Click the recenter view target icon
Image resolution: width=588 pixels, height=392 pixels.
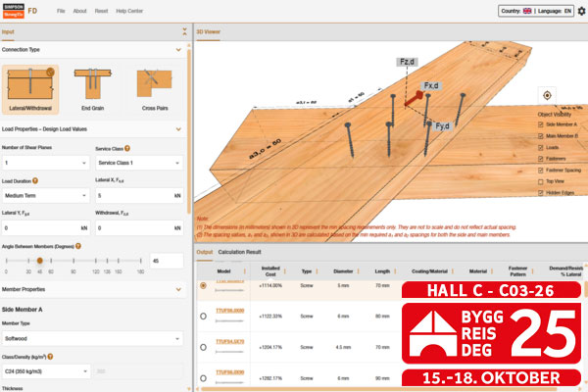click(x=547, y=95)
